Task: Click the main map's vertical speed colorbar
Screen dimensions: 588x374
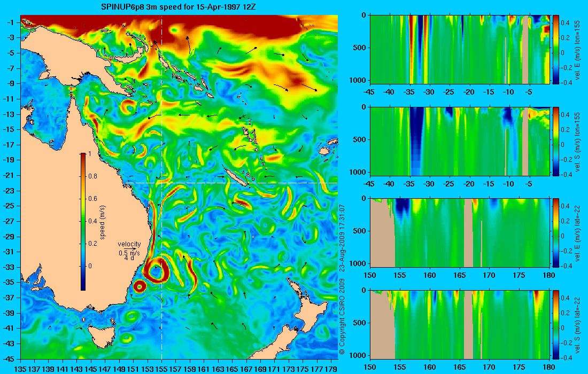Action: click(x=83, y=222)
